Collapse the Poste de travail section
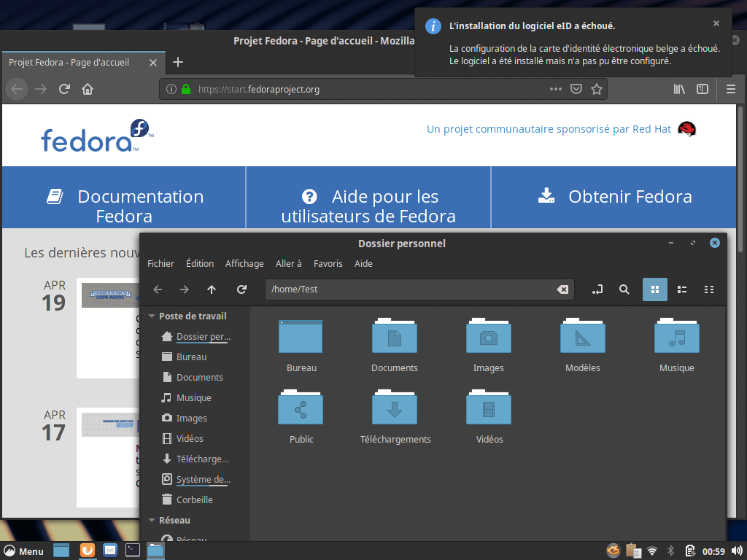 (x=152, y=316)
